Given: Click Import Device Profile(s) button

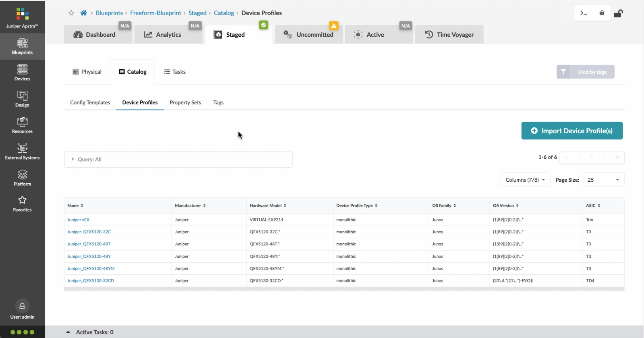Looking at the screenshot, I should point(572,131).
